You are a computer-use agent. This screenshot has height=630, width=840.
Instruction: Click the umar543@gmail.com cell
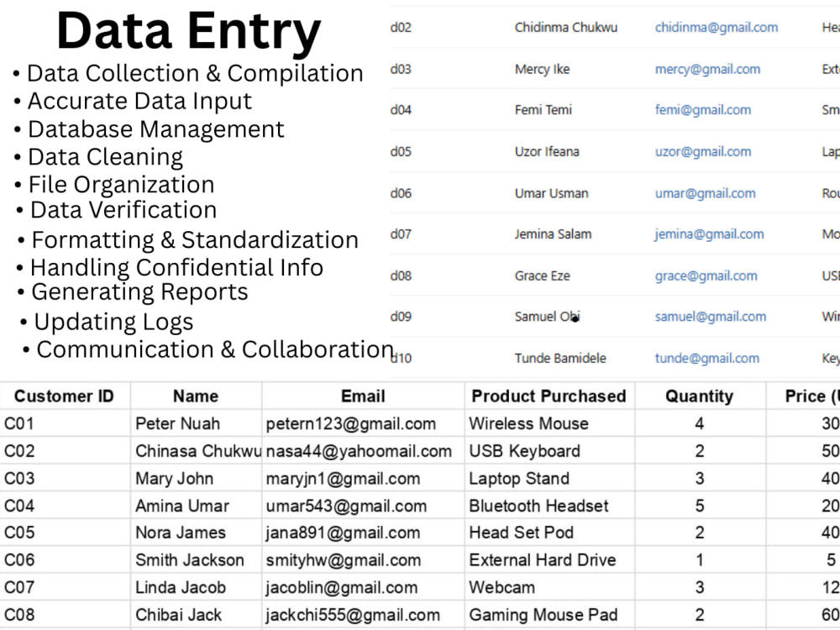tap(363, 506)
